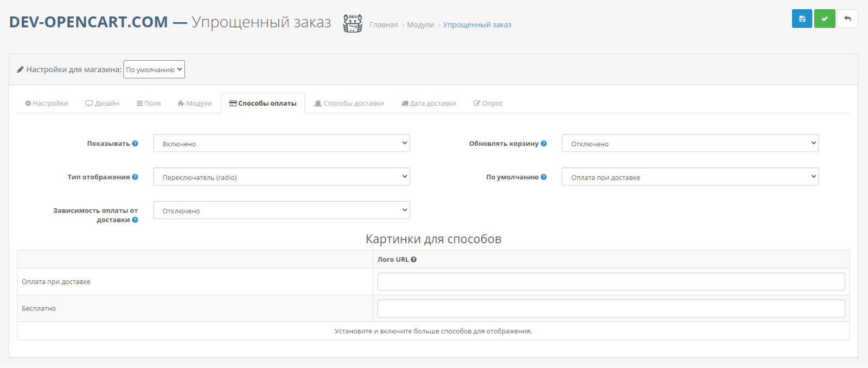Click help icon next to Показывать
The height and width of the screenshot is (368, 868).
click(135, 144)
